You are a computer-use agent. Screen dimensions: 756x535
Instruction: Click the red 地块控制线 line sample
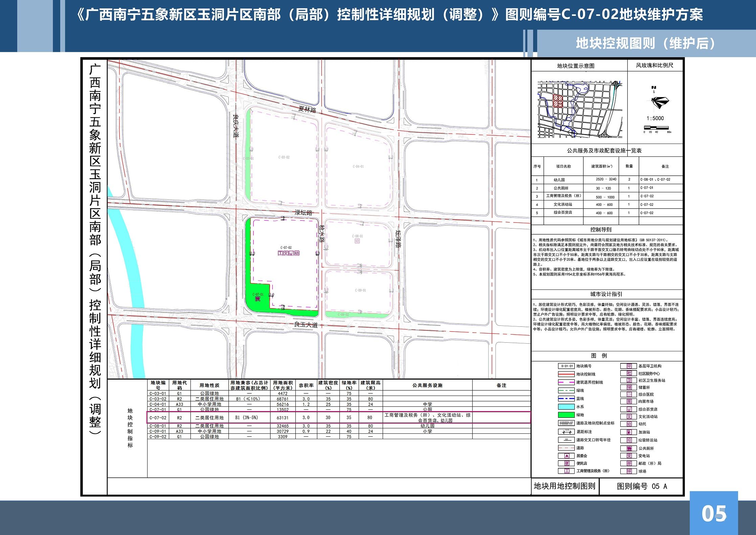(x=566, y=374)
